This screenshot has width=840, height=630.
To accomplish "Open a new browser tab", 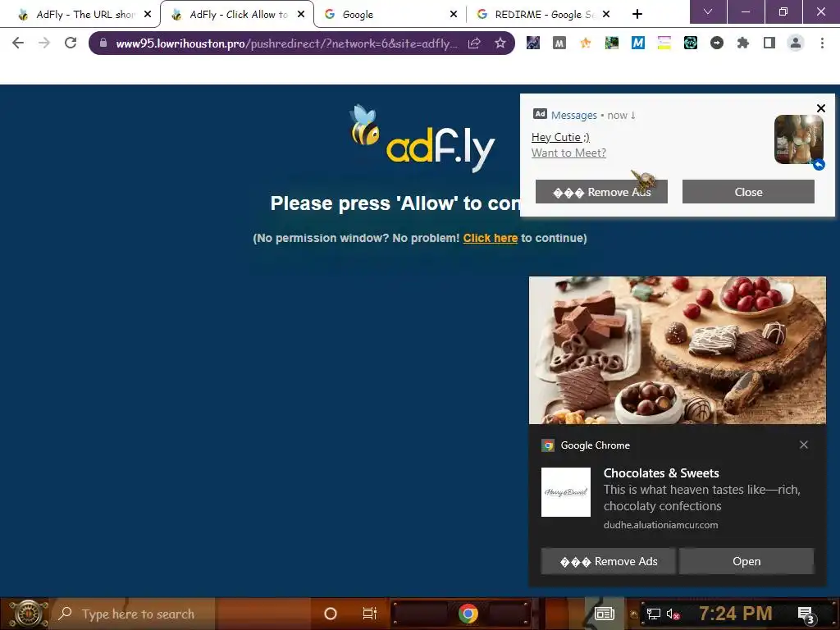I will point(637,15).
